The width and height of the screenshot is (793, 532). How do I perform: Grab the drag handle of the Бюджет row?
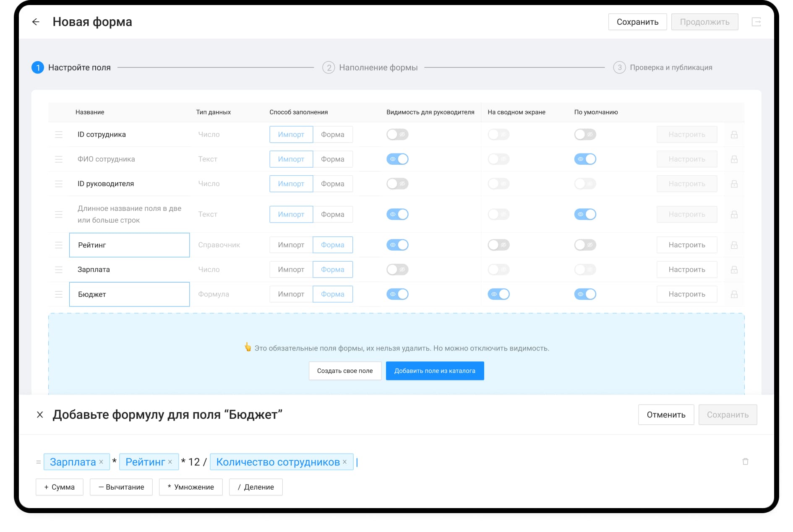click(59, 294)
